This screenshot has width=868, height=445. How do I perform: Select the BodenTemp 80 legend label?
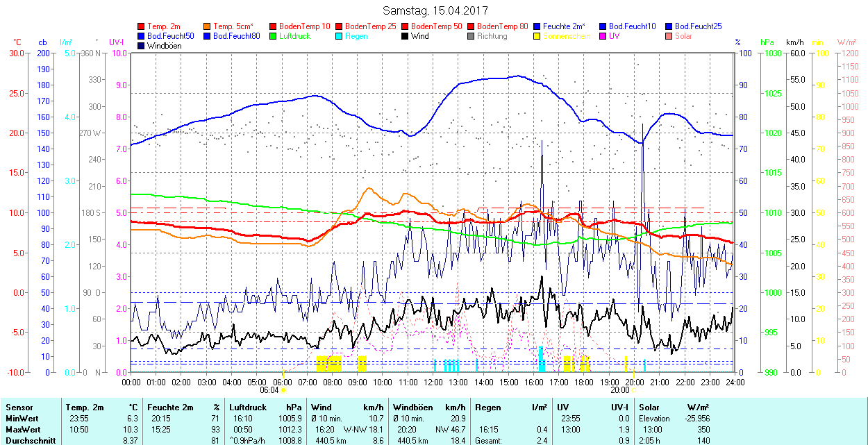(x=503, y=26)
